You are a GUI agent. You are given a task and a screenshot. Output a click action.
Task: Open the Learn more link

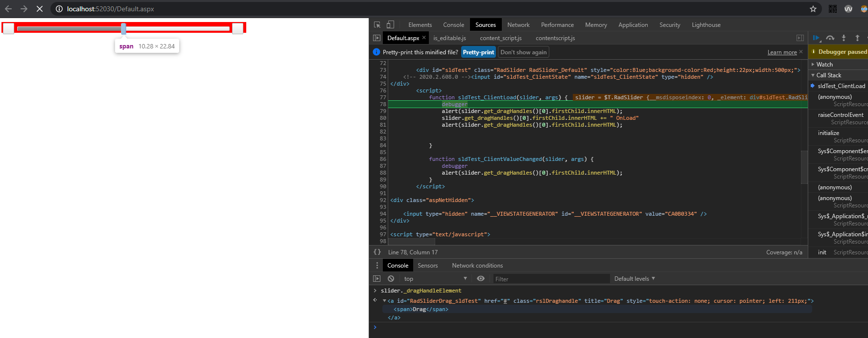click(782, 52)
